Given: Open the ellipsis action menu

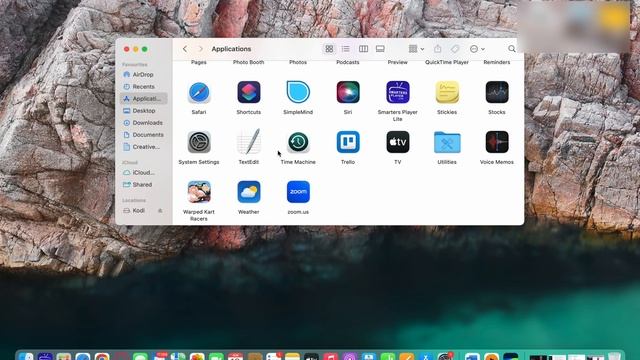Looking at the screenshot, I should click(477, 49).
